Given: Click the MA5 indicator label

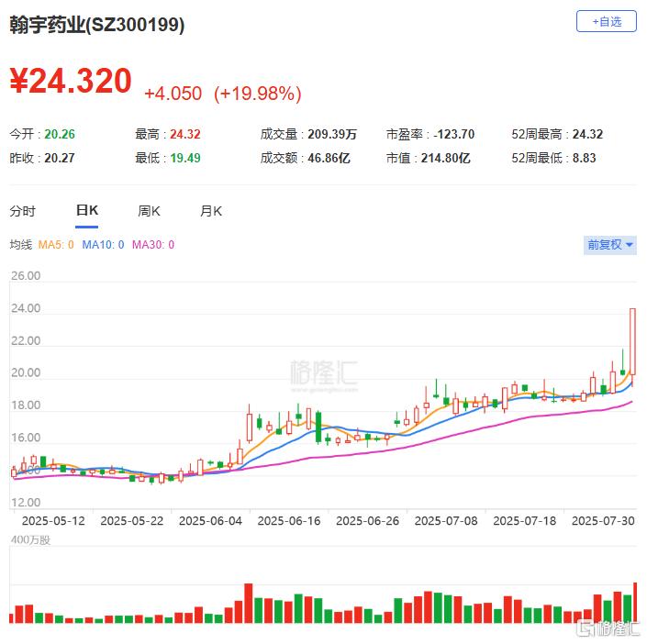Looking at the screenshot, I should 56,245.
